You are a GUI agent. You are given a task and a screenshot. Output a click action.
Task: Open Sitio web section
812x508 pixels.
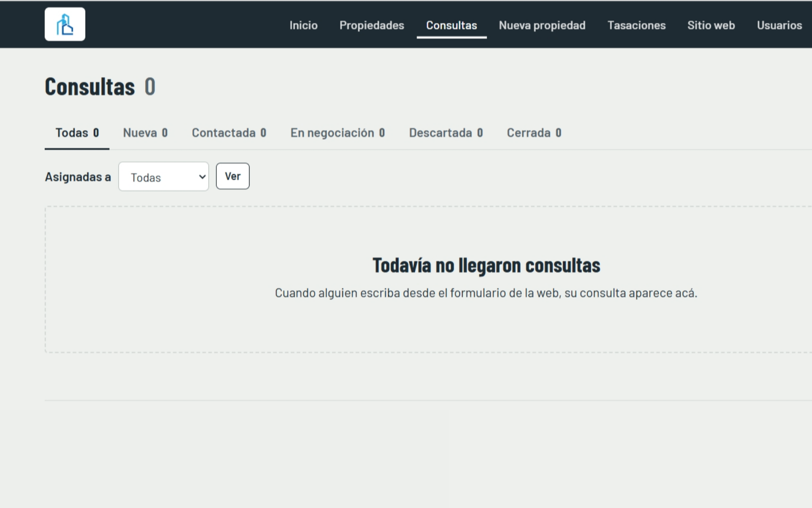(711, 25)
